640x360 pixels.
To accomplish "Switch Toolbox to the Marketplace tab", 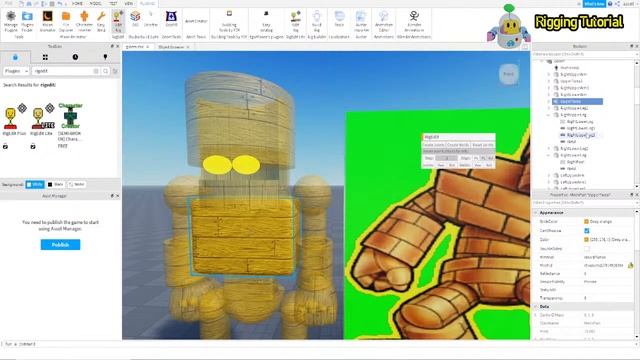I will click(x=15, y=57).
